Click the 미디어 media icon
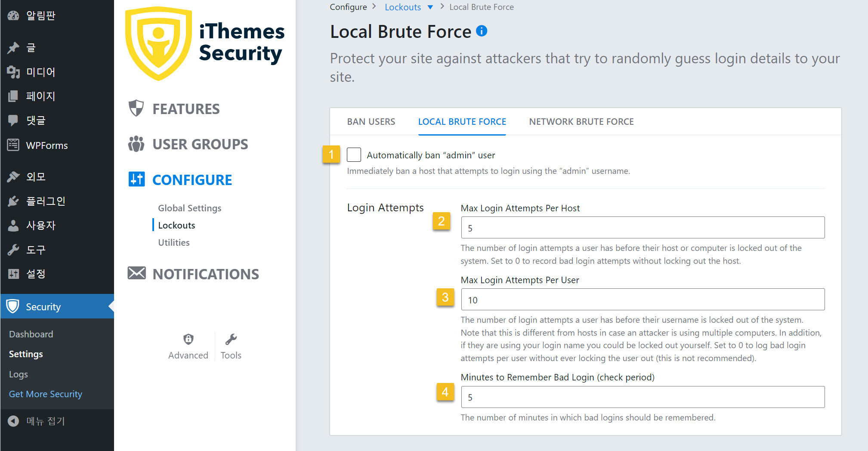The image size is (868, 451). tap(13, 72)
